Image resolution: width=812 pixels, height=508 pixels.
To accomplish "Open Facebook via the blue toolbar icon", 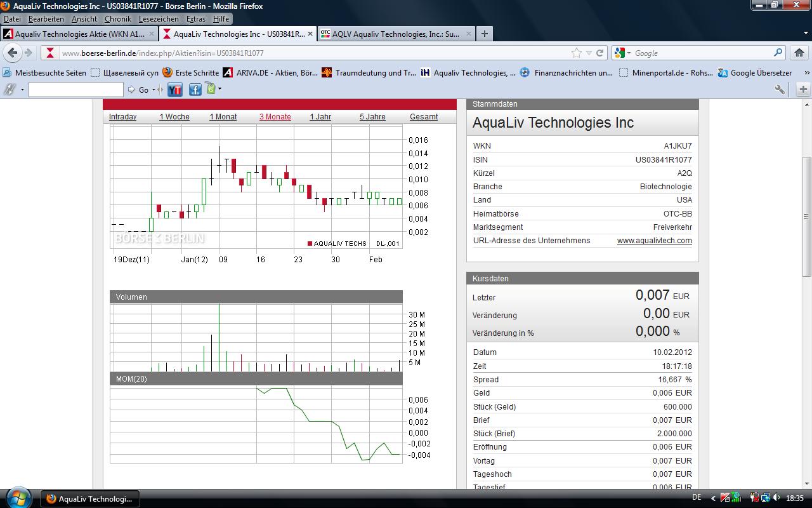I will 195,90.
